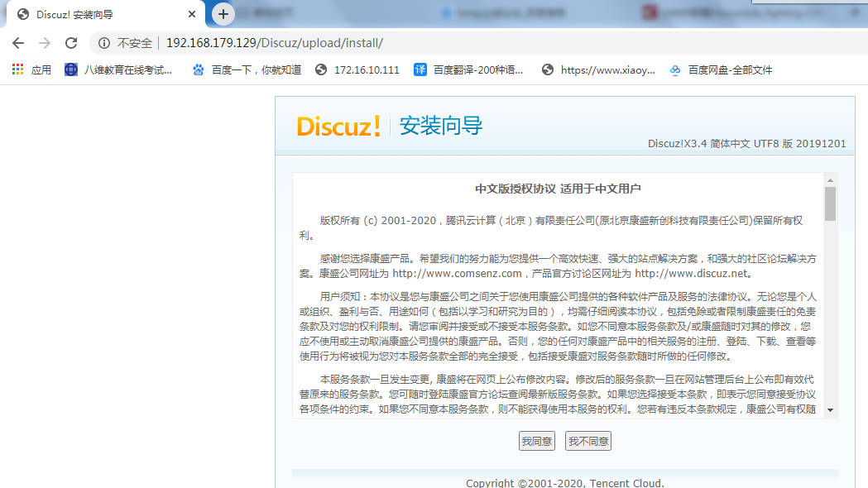868x488 pixels.
Task: Click the 百度翻译 translator bookmark icon
Action: [x=420, y=69]
